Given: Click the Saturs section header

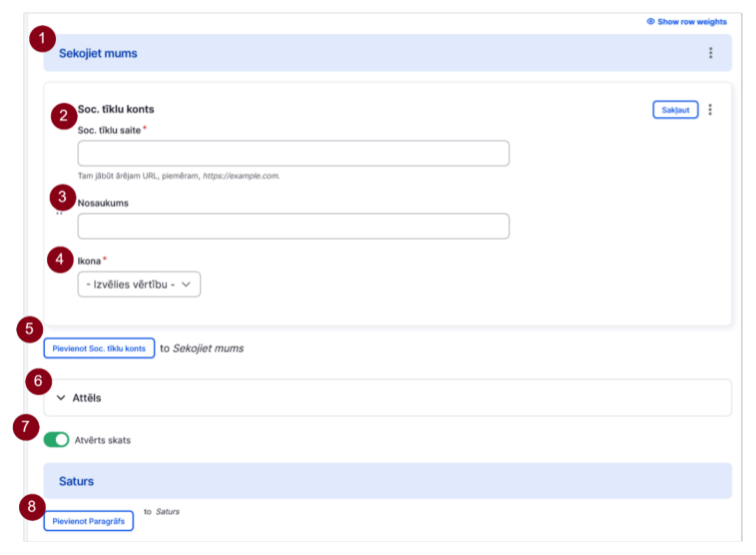Looking at the screenshot, I should (x=387, y=481).
